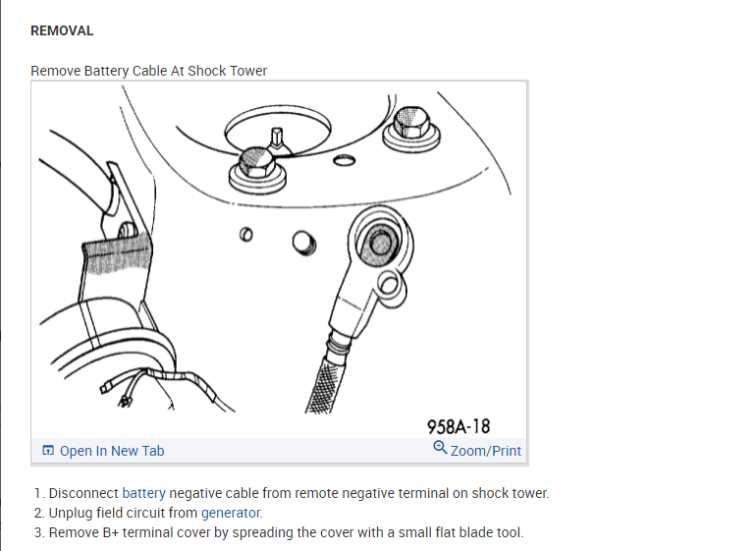This screenshot has height=551, width=756.
Task: Click the Unplug field circuit step text
Action: click(156, 513)
